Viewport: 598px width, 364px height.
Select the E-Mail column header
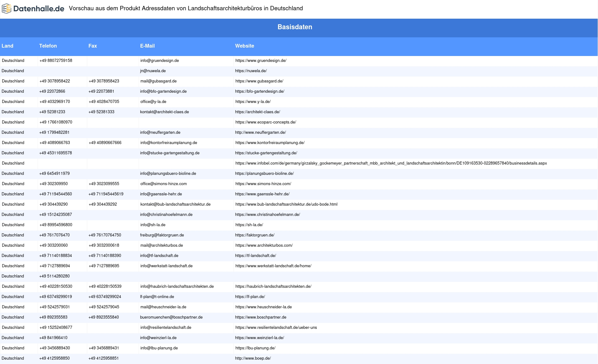[x=147, y=46]
